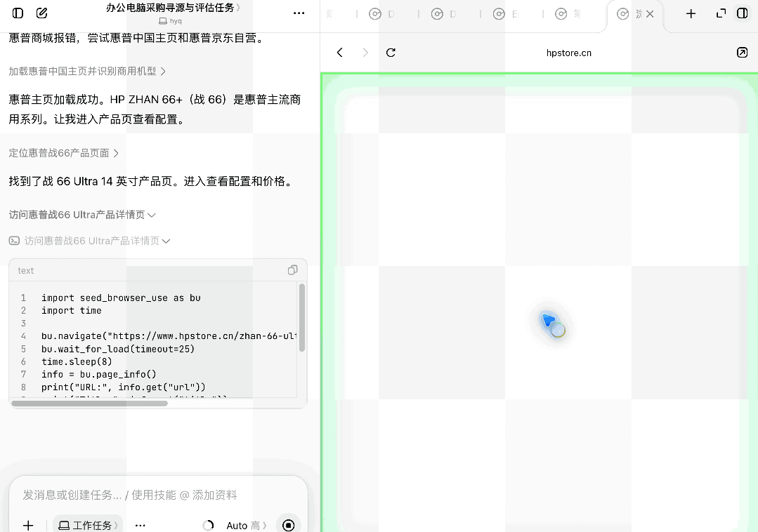
Task: Collapse code step with terminal icon
Action: click(89, 241)
